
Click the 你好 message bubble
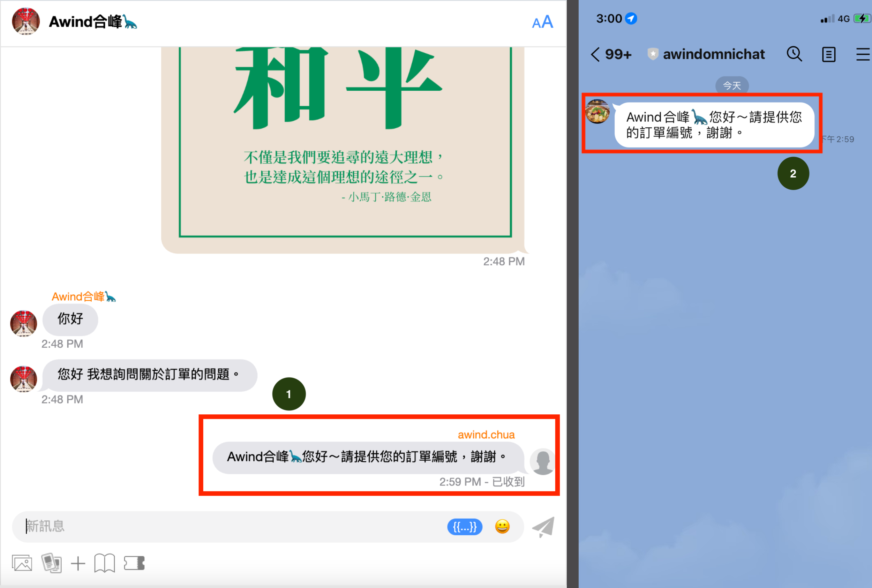click(x=70, y=319)
